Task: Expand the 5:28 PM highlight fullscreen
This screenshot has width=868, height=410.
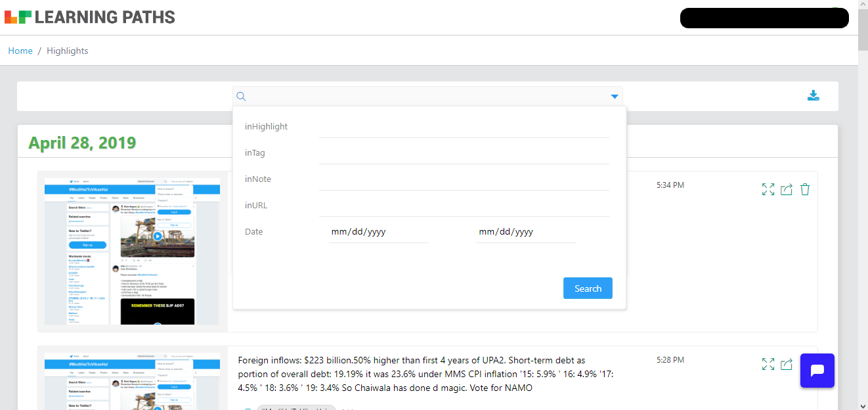Action: click(768, 364)
